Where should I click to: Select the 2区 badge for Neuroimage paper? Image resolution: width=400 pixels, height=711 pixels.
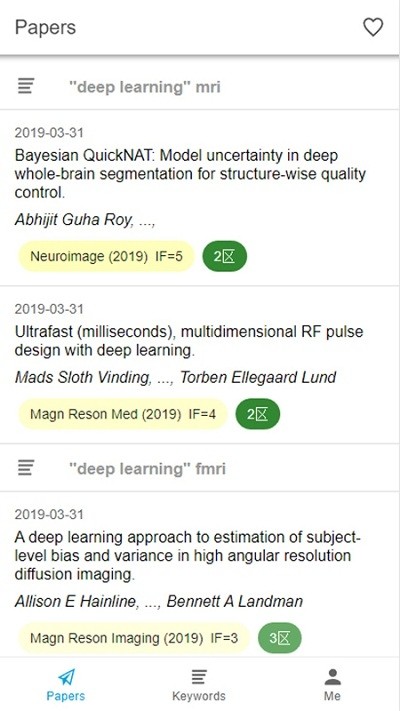pos(224,257)
